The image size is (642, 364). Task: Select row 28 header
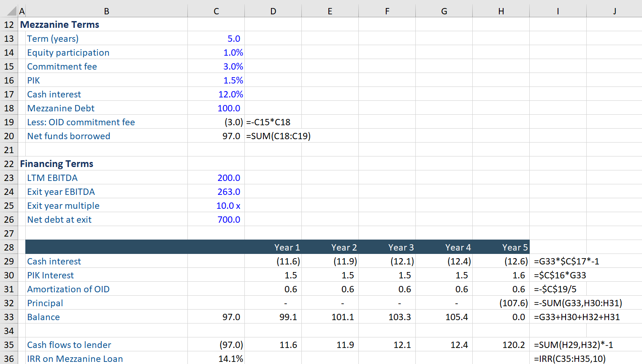[x=9, y=248]
